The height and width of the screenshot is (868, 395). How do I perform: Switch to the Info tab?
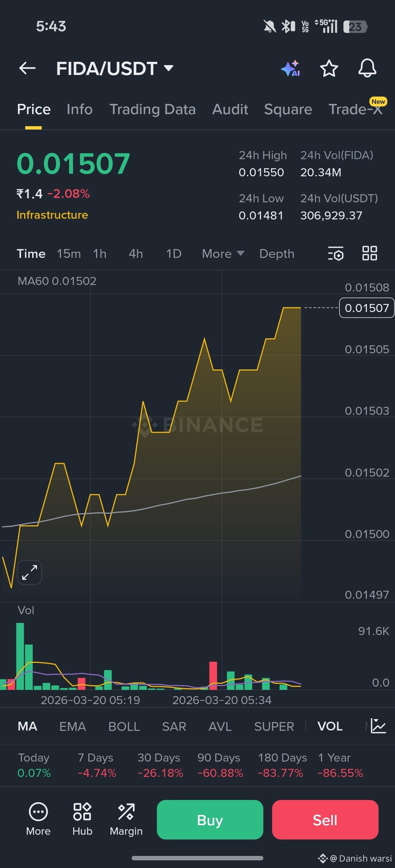click(x=79, y=109)
